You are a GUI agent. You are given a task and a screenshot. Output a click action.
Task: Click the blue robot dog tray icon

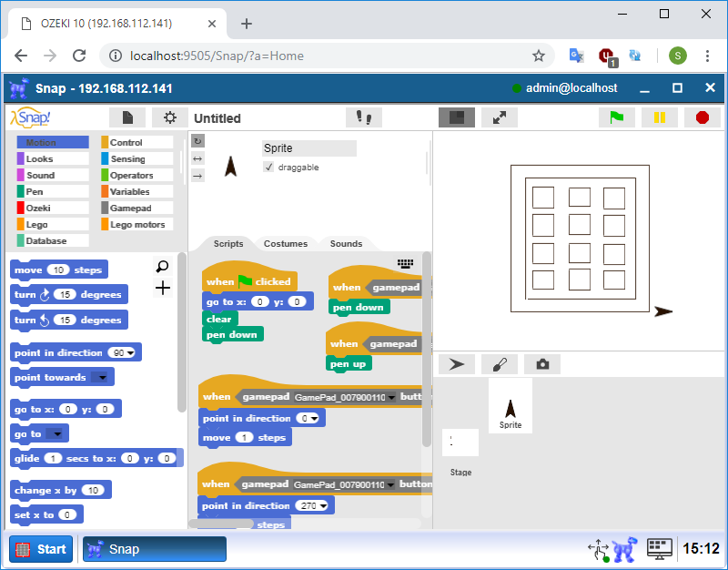(624, 549)
